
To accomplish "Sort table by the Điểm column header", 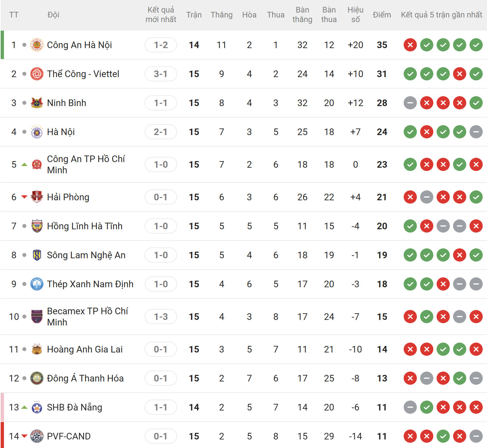I will click(382, 15).
